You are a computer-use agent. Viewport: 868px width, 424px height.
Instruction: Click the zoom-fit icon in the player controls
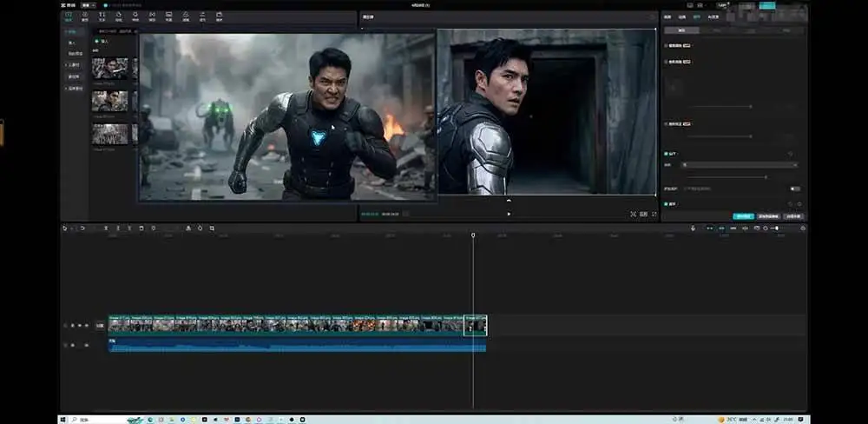[634, 214]
